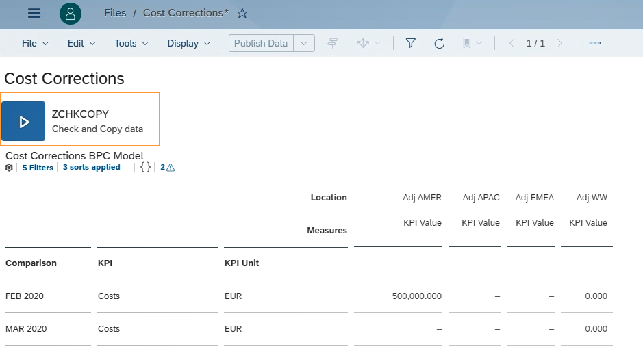The image size is (643, 364).
Task: Expand the Publish Data dropdown arrow
Action: coord(304,44)
